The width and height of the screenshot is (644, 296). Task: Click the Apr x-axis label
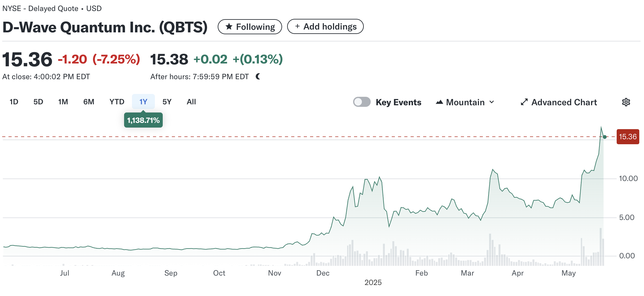(518, 273)
